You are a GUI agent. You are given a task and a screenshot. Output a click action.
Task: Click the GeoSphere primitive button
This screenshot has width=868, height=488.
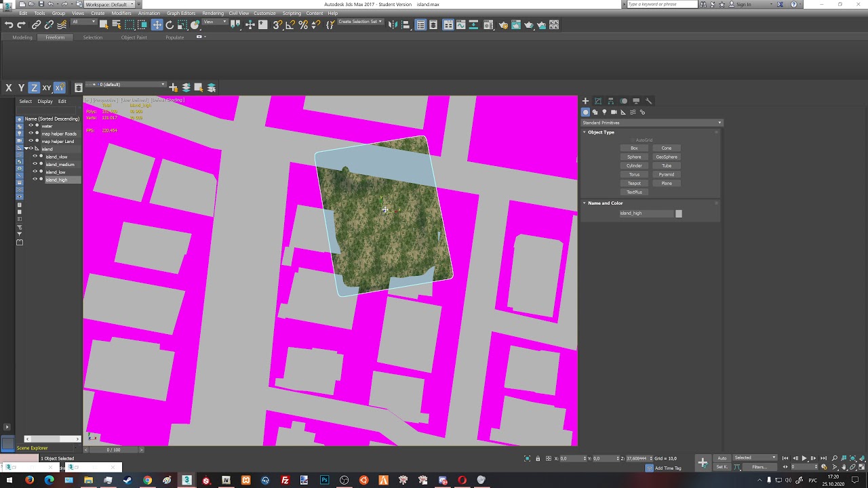point(667,157)
